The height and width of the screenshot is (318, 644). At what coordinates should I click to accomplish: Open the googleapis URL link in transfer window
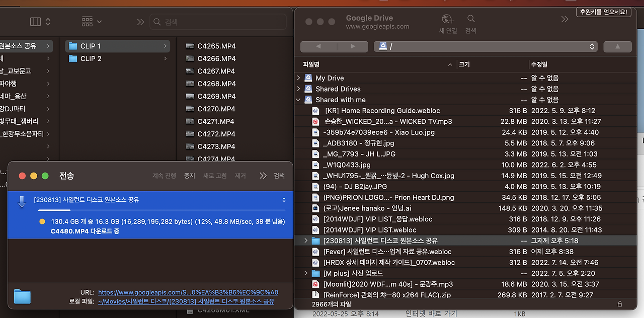click(188, 292)
